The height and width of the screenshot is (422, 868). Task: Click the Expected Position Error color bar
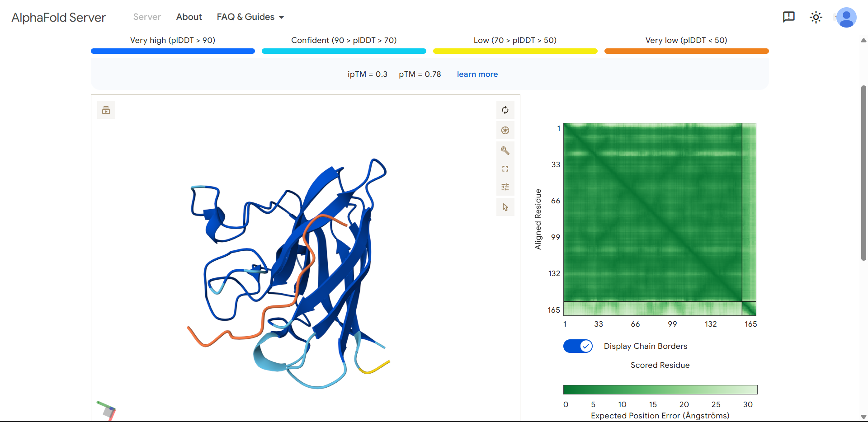point(660,389)
